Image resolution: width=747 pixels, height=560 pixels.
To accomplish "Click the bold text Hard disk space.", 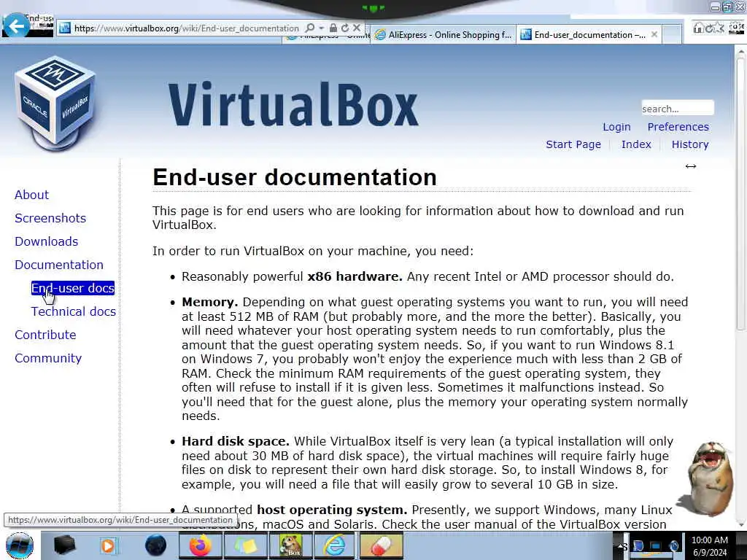I will point(236,441).
